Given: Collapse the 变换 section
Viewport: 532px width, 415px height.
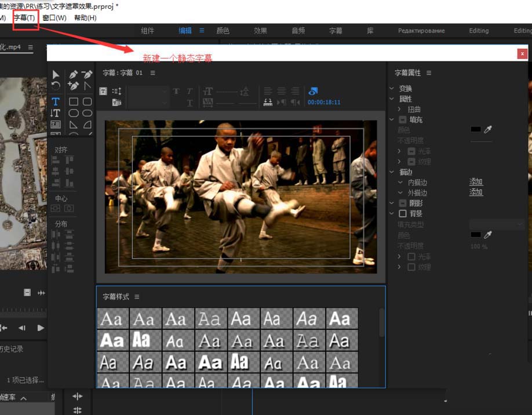Looking at the screenshot, I should click(x=392, y=89).
